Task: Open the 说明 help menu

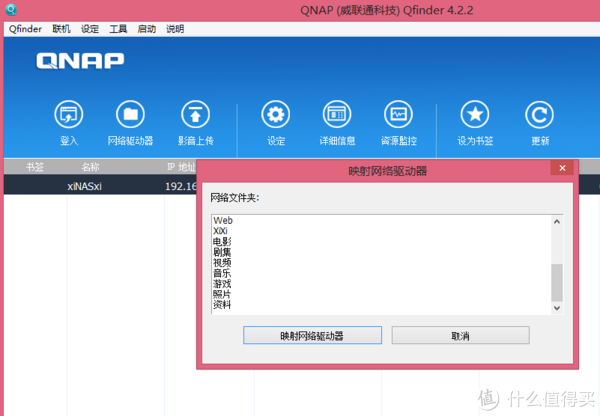Action: click(175, 29)
